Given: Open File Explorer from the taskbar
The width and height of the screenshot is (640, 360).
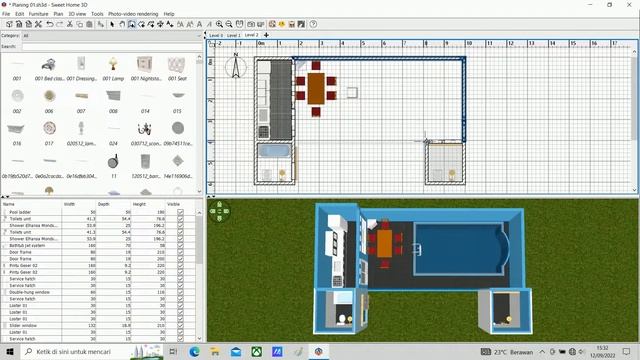Looking at the screenshot, I should pos(215,351).
